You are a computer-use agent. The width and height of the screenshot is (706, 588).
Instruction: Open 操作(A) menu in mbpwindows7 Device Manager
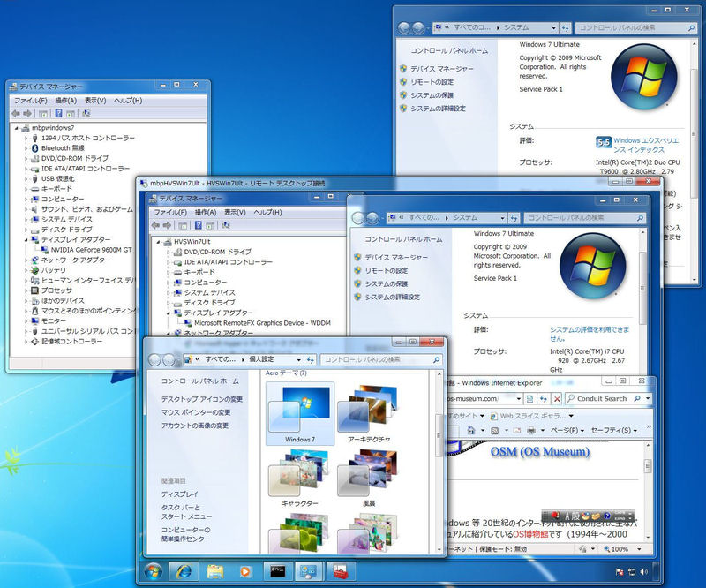click(x=65, y=101)
